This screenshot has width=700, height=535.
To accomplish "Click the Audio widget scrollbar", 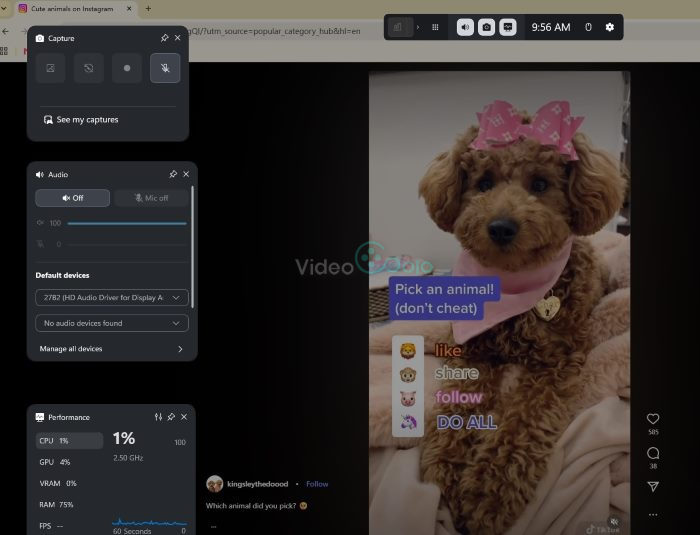I will click(x=192, y=247).
